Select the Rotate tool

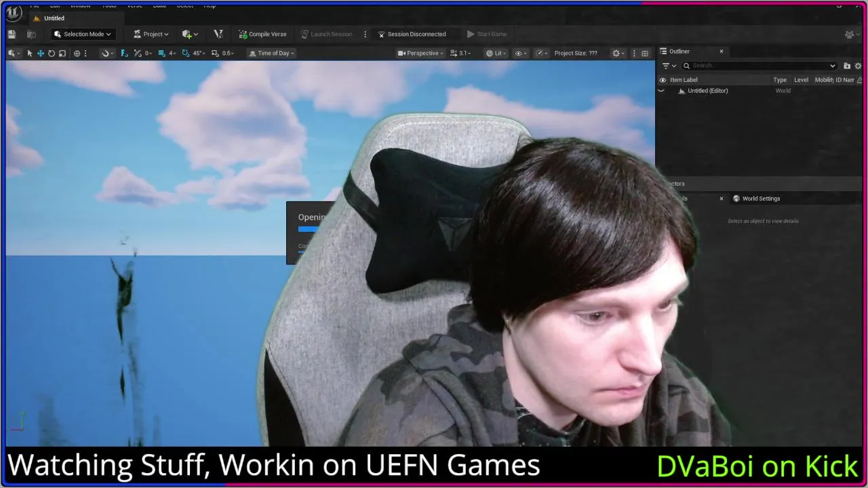point(52,53)
